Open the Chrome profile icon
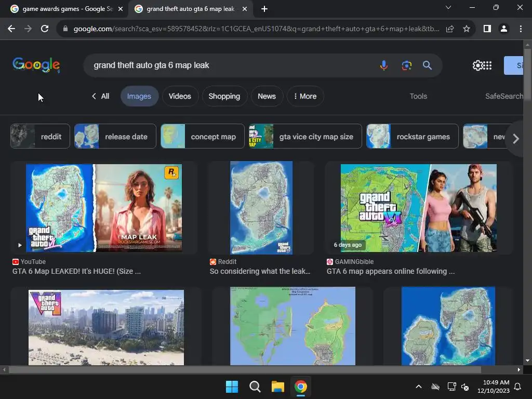Image resolution: width=532 pixels, height=399 pixels. 504,29
